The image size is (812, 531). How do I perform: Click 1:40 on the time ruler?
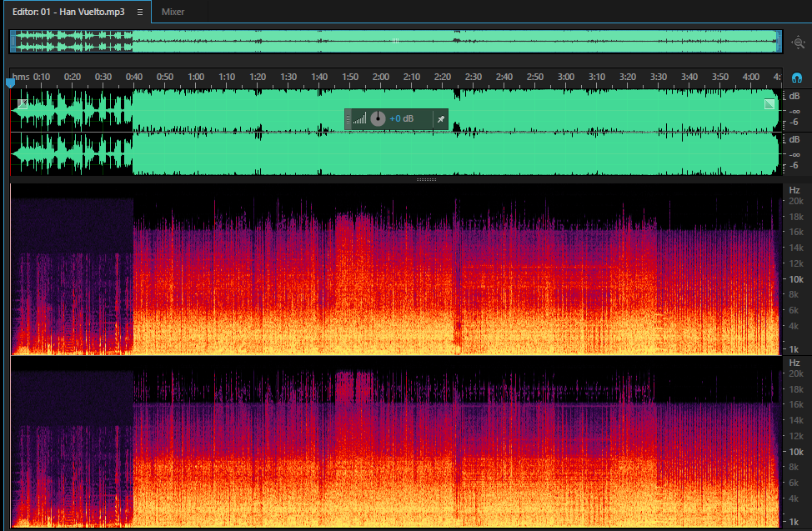(x=319, y=77)
